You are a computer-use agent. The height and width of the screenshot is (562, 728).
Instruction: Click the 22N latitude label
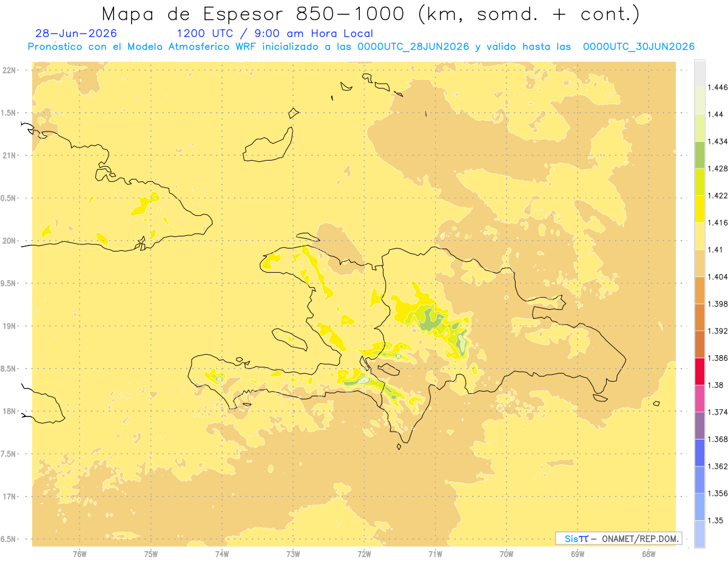click(10, 70)
